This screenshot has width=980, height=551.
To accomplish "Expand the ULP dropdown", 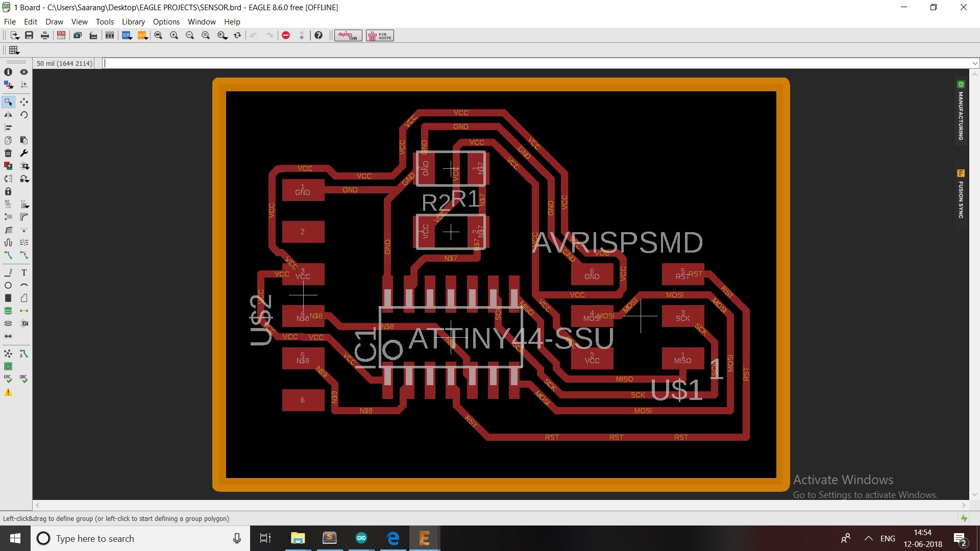I will [146, 38].
